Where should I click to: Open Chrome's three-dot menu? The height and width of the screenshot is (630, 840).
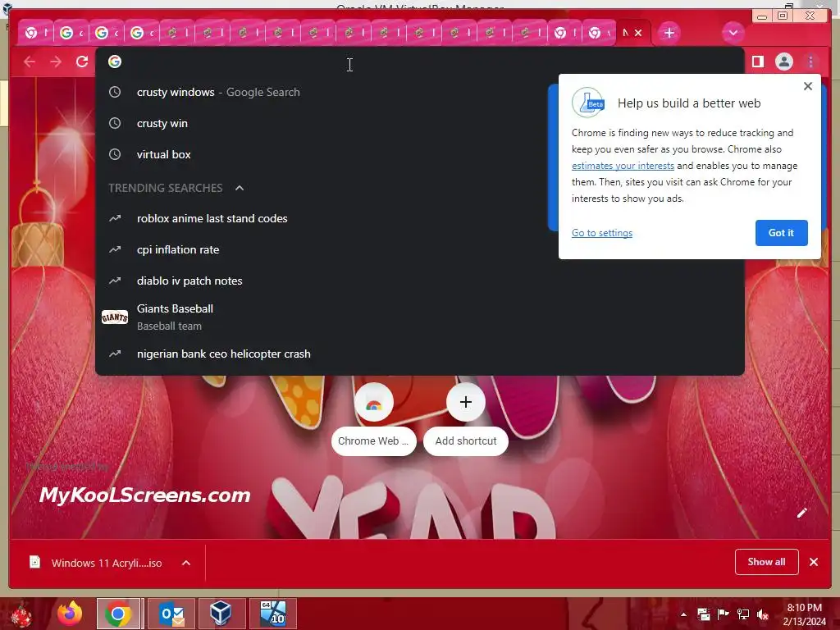(810, 62)
